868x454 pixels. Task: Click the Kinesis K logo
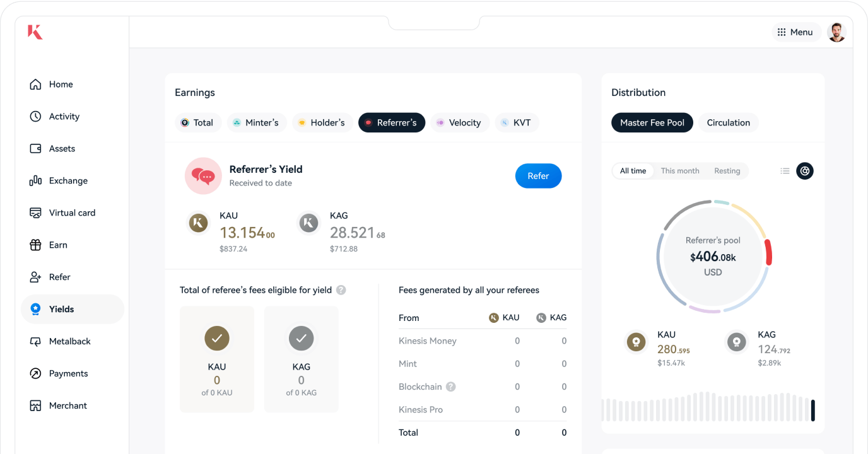[x=35, y=32]
